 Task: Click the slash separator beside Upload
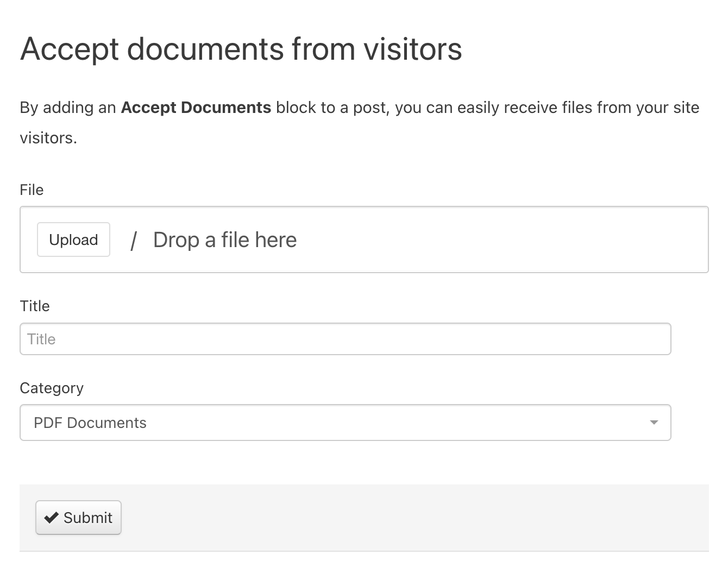pos(133,240)
